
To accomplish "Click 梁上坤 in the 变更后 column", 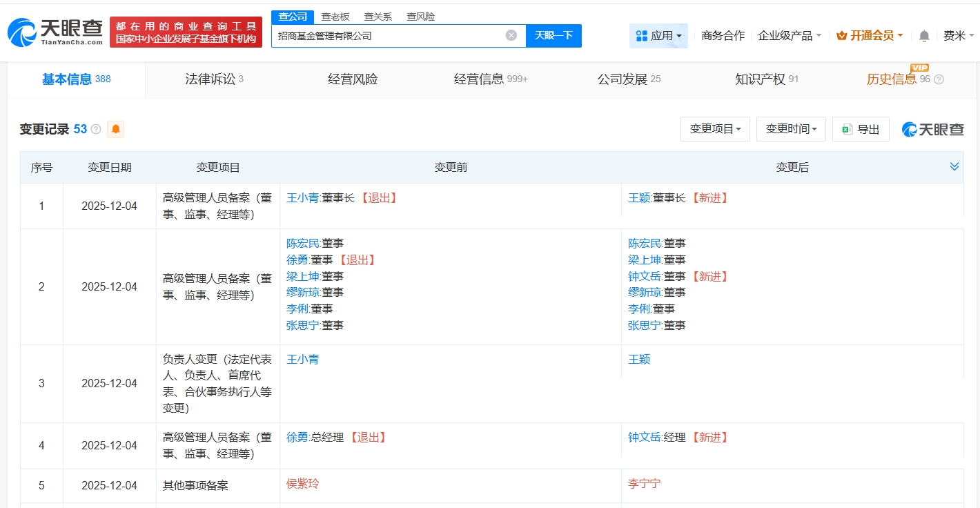I will click(x=645, y=260).
